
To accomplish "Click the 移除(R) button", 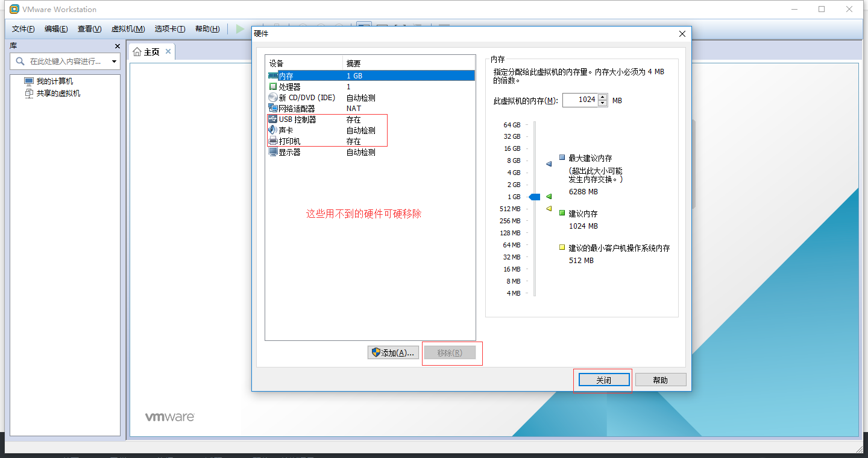I will pos(450,353).
